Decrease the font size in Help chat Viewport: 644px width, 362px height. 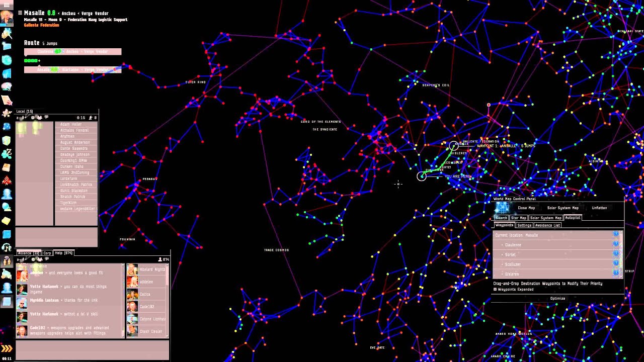18,259
